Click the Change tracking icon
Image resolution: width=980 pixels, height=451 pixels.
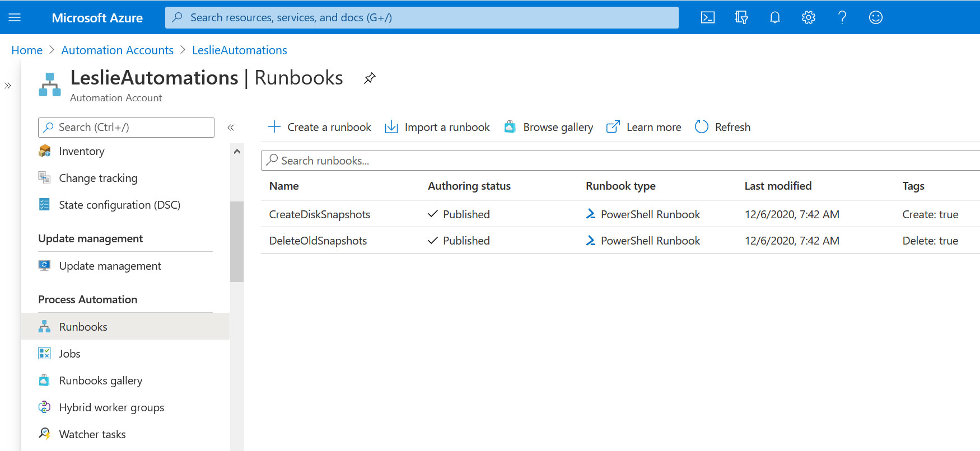tap(44, 177)
